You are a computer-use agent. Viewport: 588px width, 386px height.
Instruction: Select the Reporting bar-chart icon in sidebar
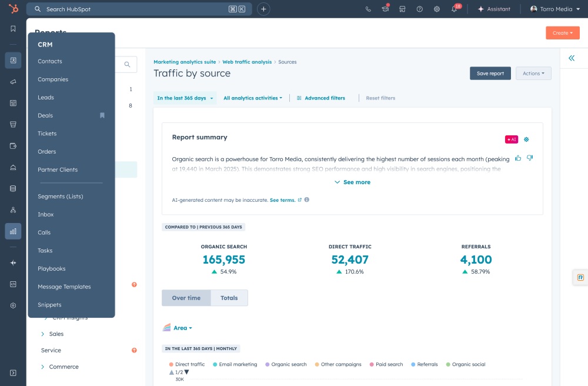click(x=13, y=231)
